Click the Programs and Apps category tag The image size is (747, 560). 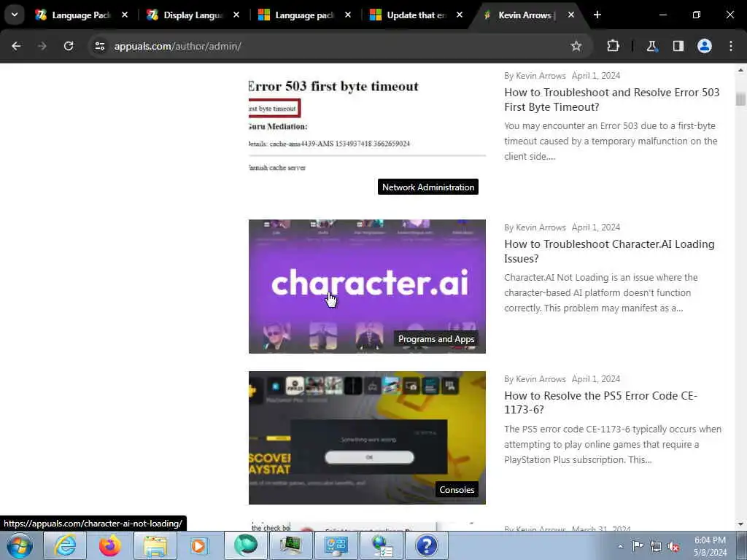point(436,339)
